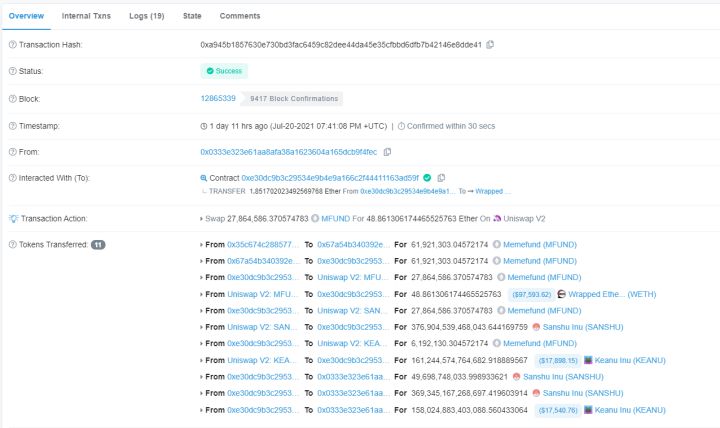Click the clock icon before 1 day 11 hrs ago
720x428 pixels.
click(204, 126)
